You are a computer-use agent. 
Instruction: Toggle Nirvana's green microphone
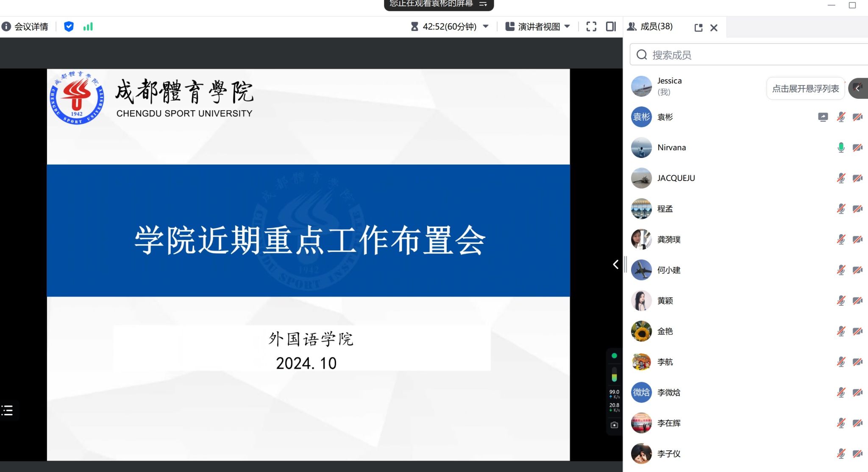tap(841, 148)
